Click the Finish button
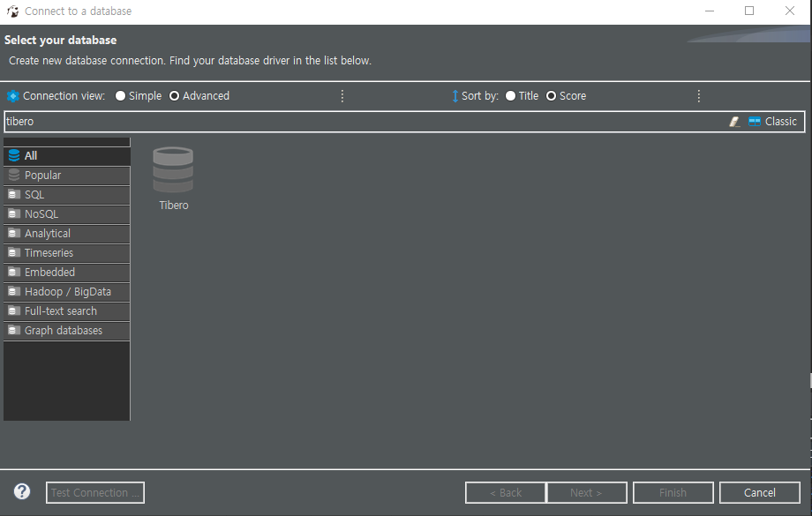Viewport: 812px width, 516px height. pos(673,493)
